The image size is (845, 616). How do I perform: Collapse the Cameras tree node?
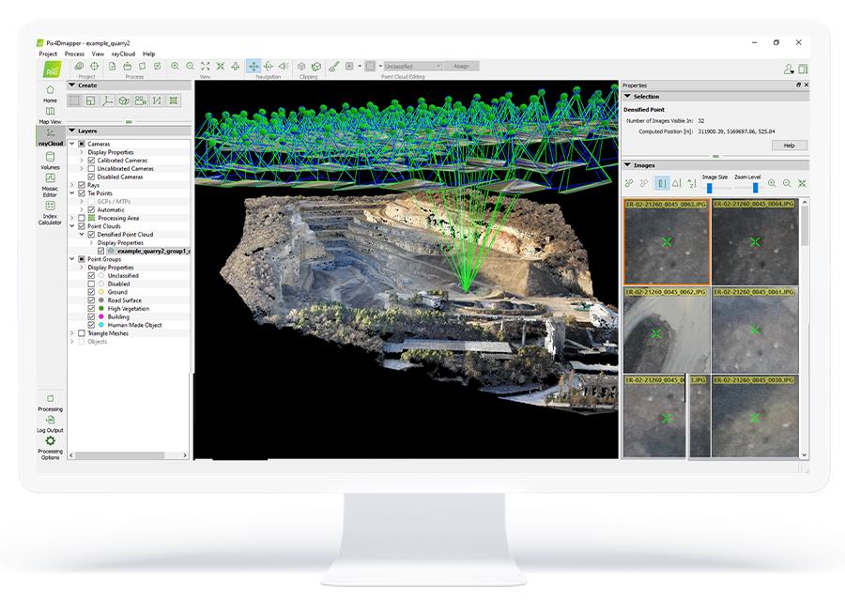point(72,144)
